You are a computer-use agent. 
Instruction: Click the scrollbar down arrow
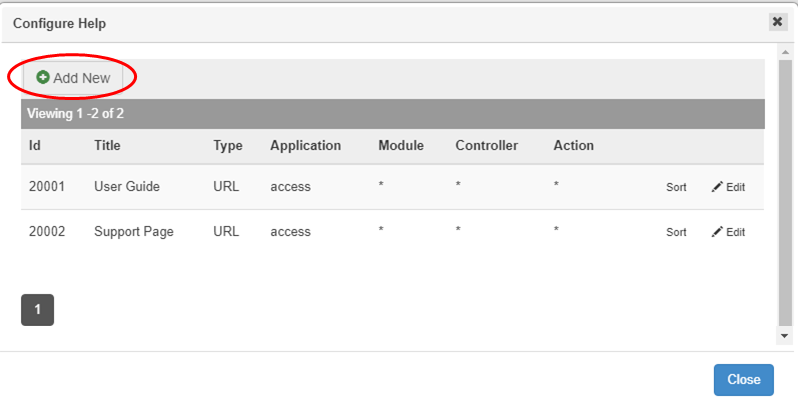click(x=785, y=336)
